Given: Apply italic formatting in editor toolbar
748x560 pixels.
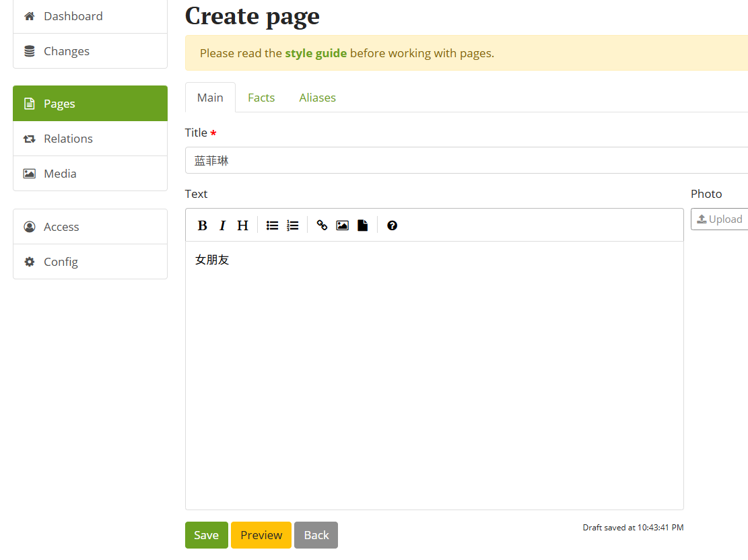Looking at the screenshot, I should [222, 225].
